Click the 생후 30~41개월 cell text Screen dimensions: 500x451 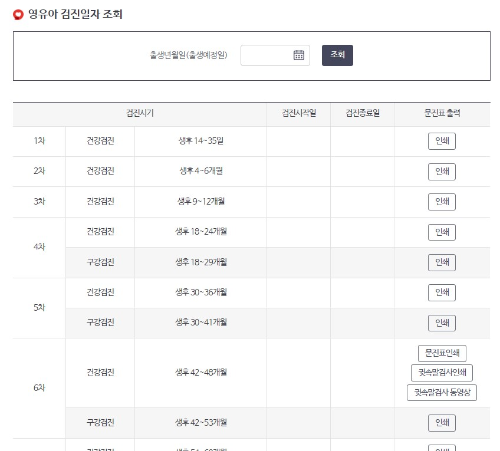pyautogui.click(x=201, y=323)
